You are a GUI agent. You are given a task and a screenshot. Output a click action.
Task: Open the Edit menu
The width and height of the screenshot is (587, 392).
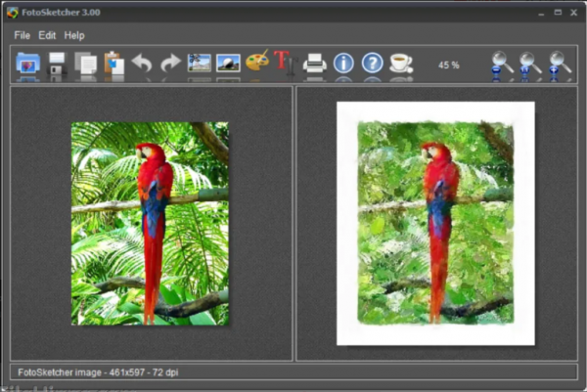click(x=47, y=35)
